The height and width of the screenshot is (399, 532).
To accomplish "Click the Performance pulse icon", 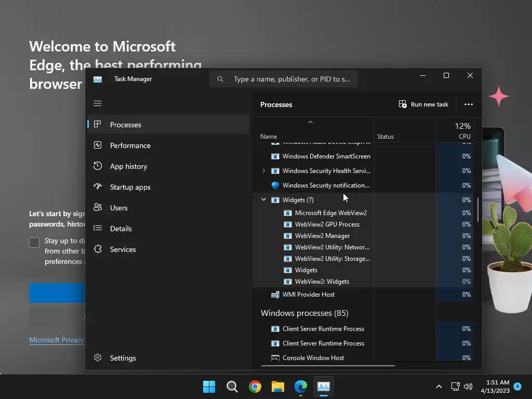I will 98,145.
